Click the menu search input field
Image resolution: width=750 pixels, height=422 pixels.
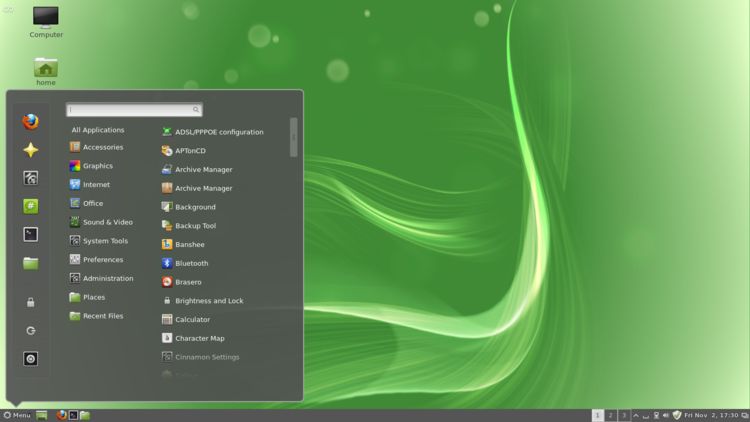[x=134, y=110]
